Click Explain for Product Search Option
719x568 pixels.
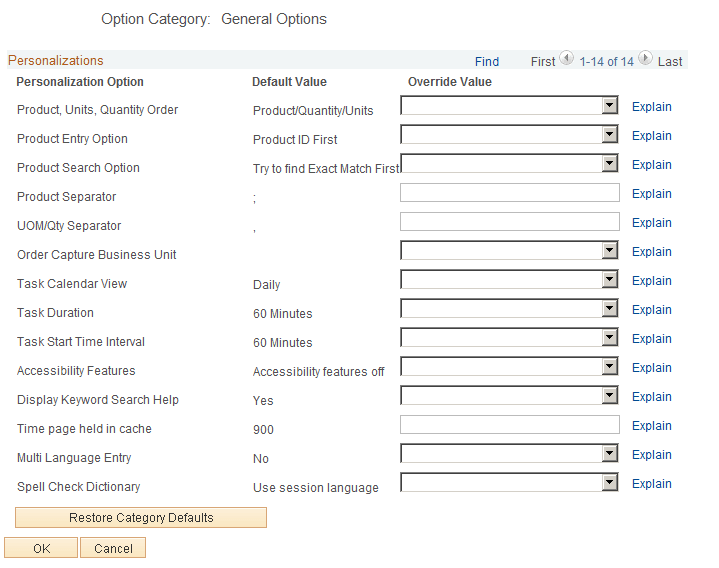click(652, 165)
